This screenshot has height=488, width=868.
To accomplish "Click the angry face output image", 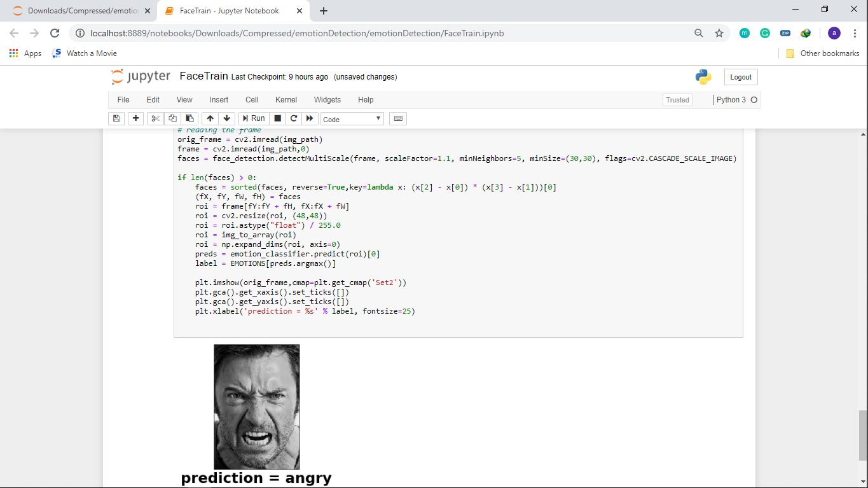I will 256,407.
